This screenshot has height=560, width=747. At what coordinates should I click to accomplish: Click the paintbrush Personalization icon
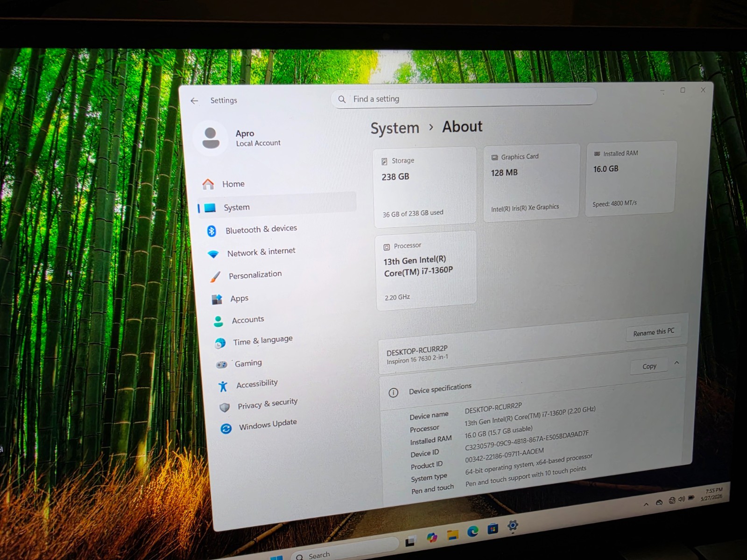(215, 277)
